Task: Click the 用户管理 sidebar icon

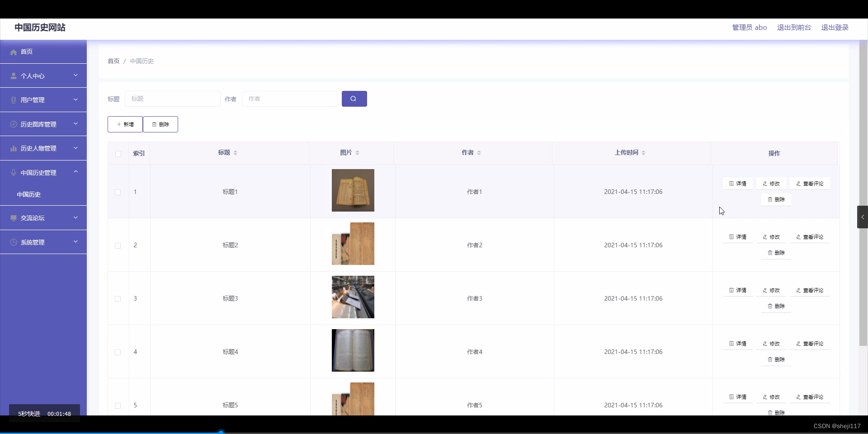Action: 13,100
